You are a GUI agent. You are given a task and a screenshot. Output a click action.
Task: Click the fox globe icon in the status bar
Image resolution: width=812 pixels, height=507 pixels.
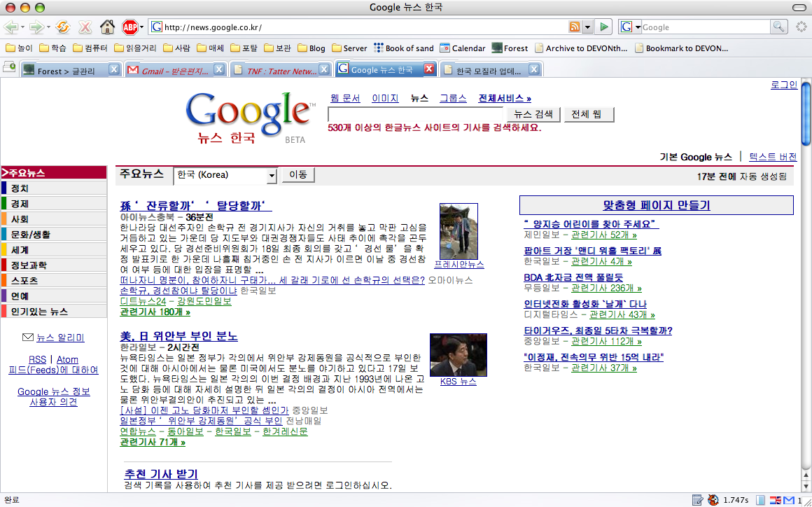tap(713, 500)
